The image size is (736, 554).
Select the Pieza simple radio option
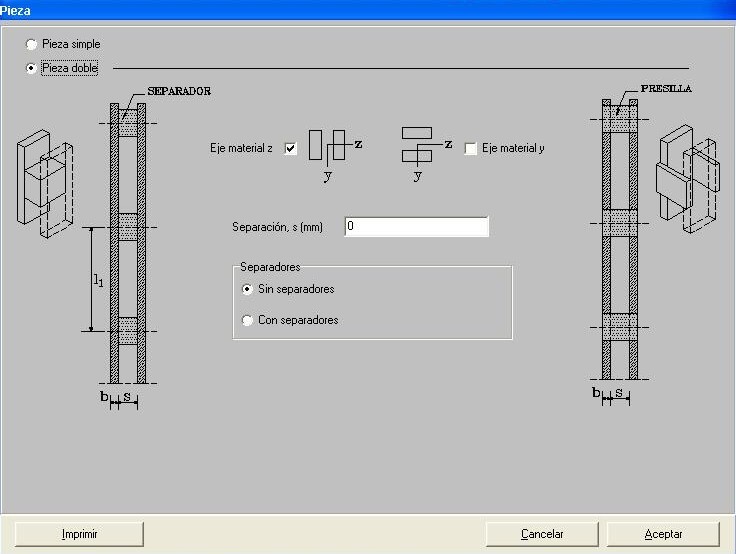[x=32, y=45]
